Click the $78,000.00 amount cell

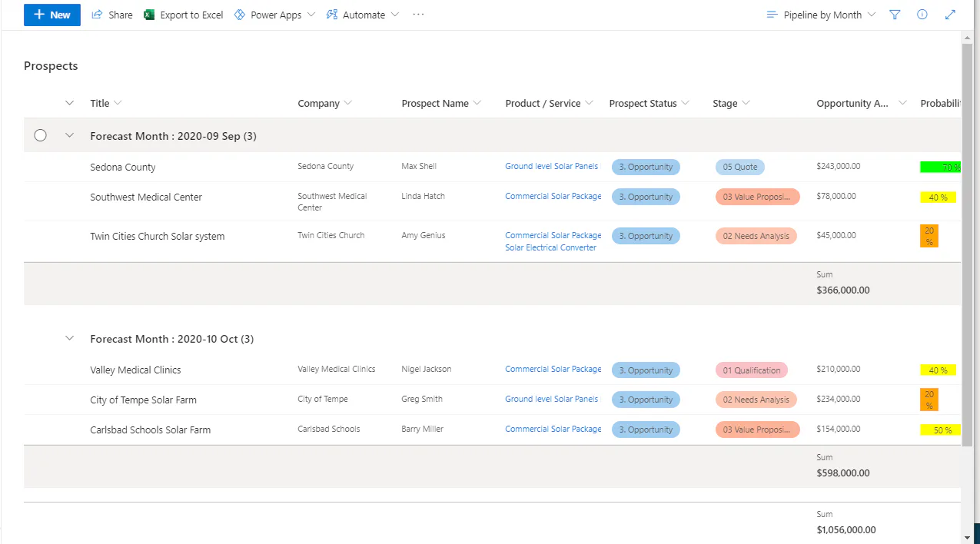[836, 196]
